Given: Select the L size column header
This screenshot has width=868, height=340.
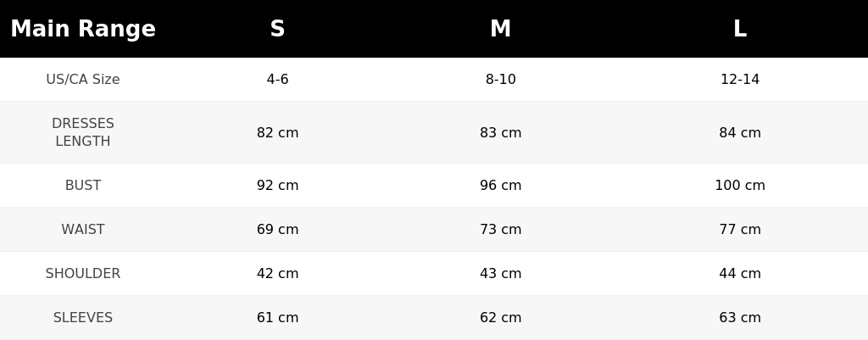Looking at the screenshot, I should [739, 29].
